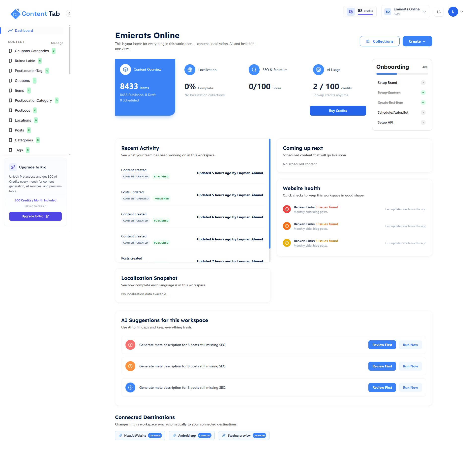Click Review First on second AI suggestion
476x452 pixels.
point(382,366)
